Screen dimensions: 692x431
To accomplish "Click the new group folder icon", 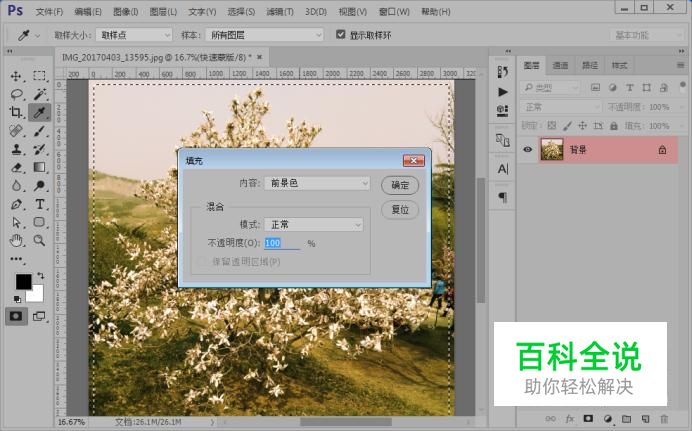I will tap(626, 419).
